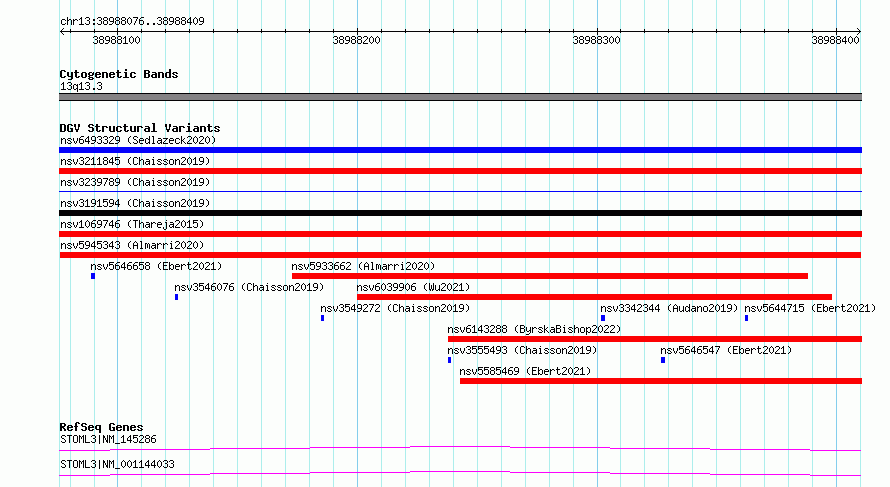Viewport: 890px width, 487px height.
Task: Click the left arrow end of the ruler
Action: (x=62, y=31)
